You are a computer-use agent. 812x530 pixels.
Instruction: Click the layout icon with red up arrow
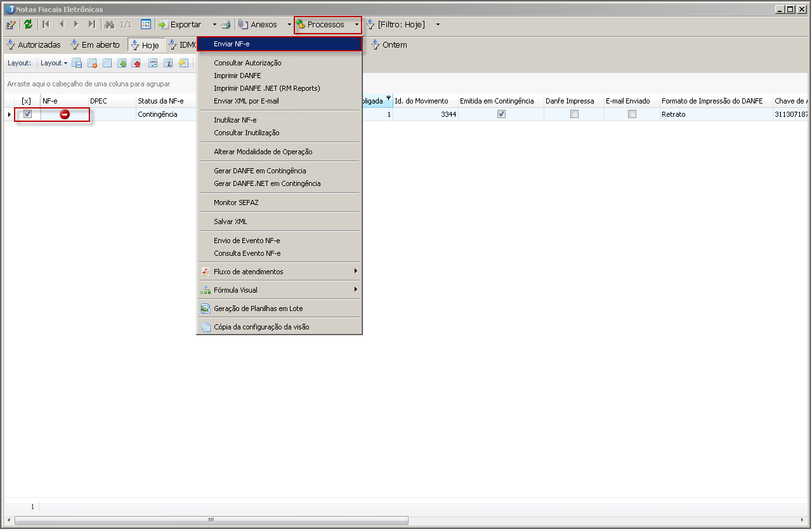[x=136, y=63]
